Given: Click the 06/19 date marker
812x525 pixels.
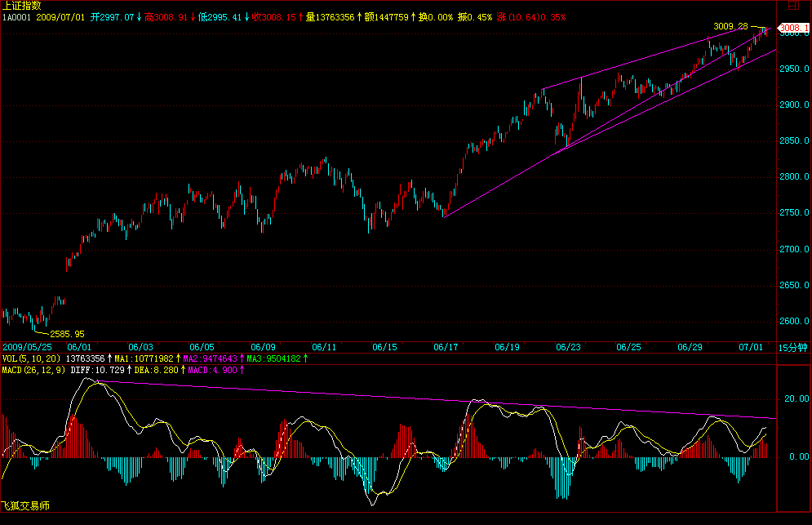Looking at the screenshot, I should (x=507, y=347).
